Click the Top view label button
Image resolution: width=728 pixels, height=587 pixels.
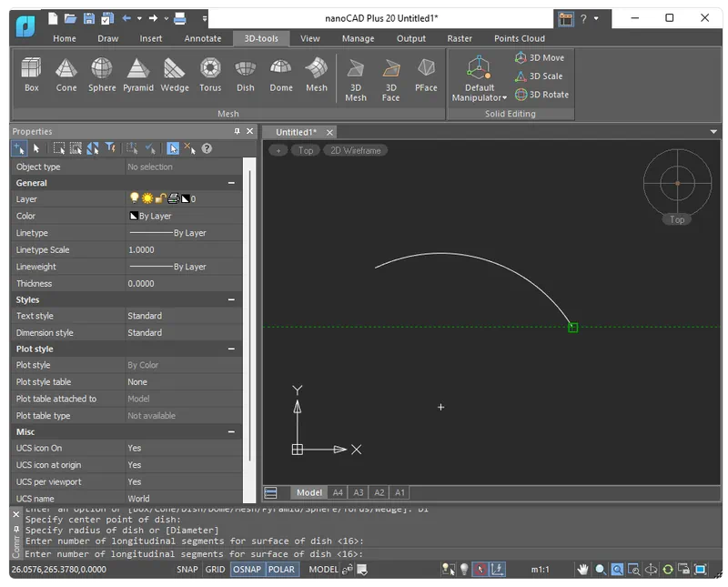(x=306, y=150)
